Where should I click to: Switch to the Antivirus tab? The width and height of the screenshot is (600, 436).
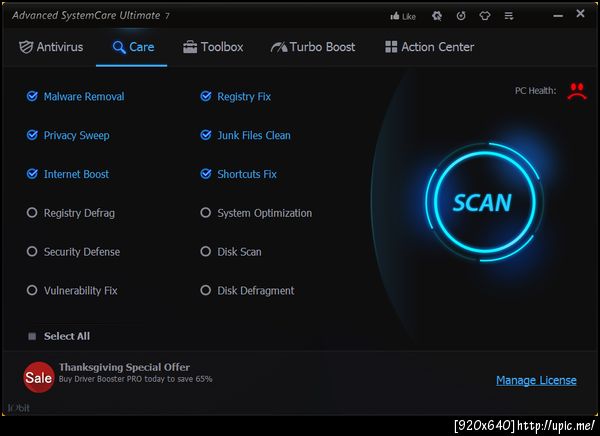(x=51, y=47)
